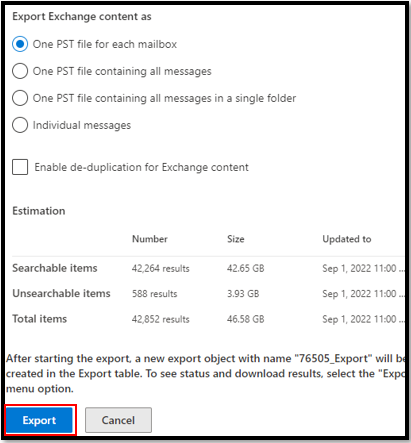
Task: Select the Unsearchable items row label
Action: (61, 293)
